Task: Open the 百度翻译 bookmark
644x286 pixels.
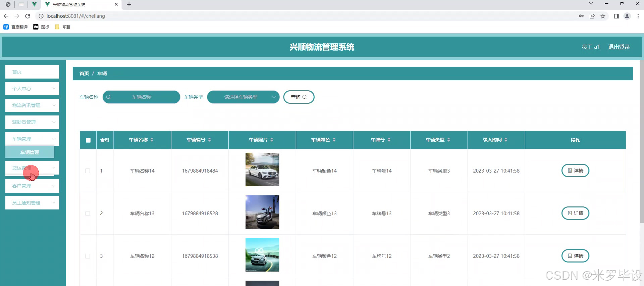Action: click(x=15, y=27)
